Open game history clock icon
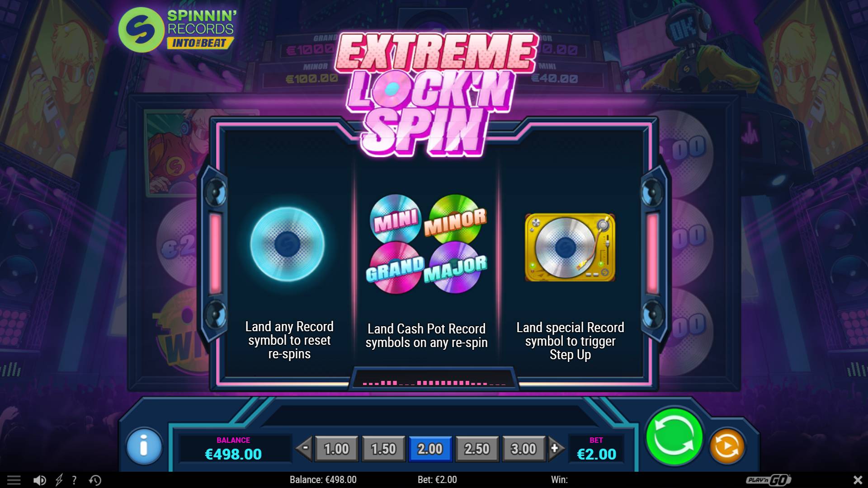The height and width of the screenshot is (488, 868). [x=95, y=480]
